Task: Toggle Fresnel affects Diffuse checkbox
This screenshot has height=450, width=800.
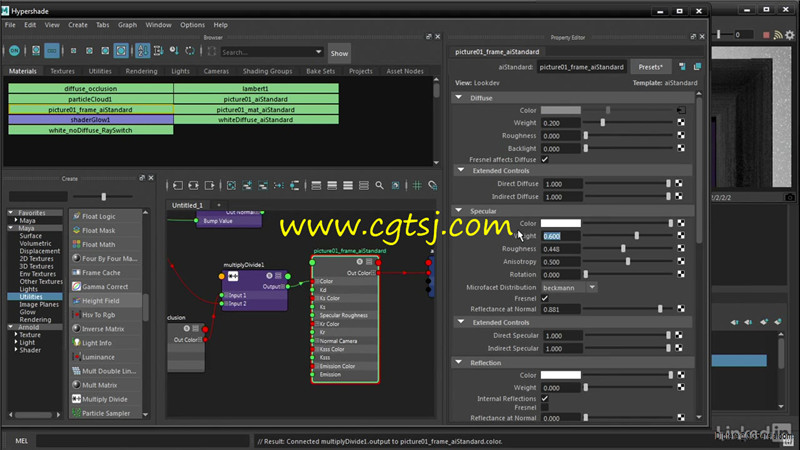Action: pos(544,160)
